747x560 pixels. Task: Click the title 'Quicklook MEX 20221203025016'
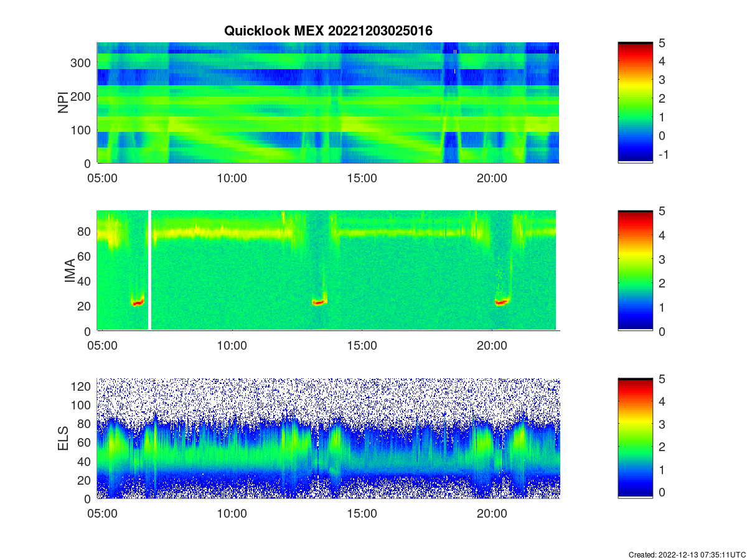(x=328, y=30)
